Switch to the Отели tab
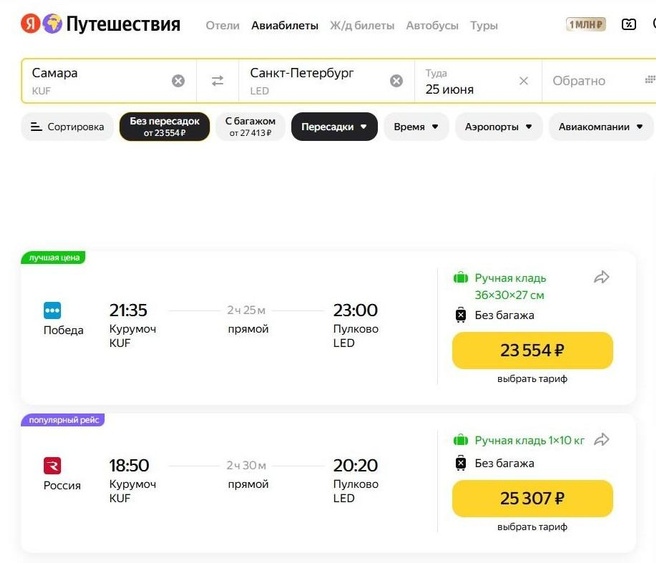Image resolution: width=656 pixels, height=563 pixels. click(222, 25)
